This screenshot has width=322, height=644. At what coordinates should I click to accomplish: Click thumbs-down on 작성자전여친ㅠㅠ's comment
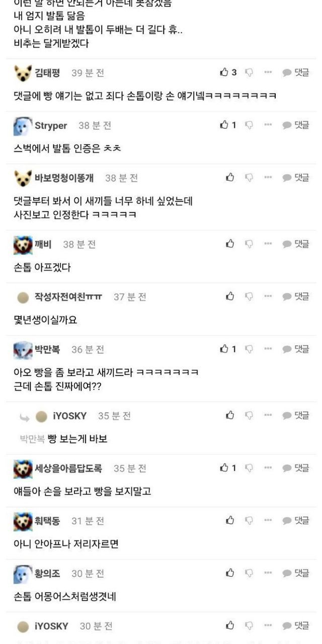(x=249, y=297)
